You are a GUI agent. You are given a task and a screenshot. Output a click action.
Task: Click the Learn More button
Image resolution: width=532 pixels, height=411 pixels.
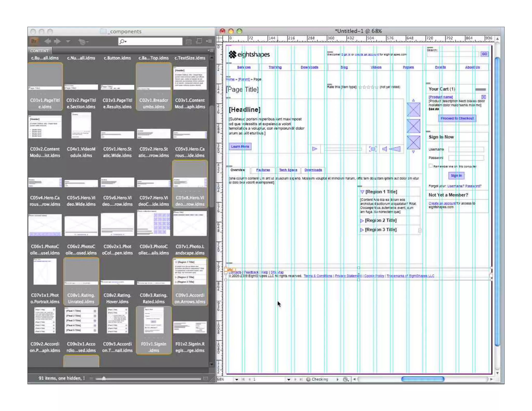tap(240, 147)
